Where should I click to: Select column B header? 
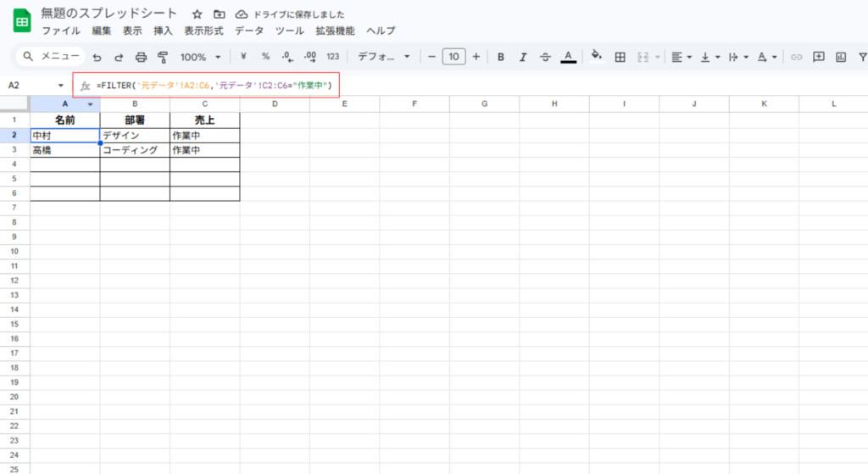[x=135, y=103]
